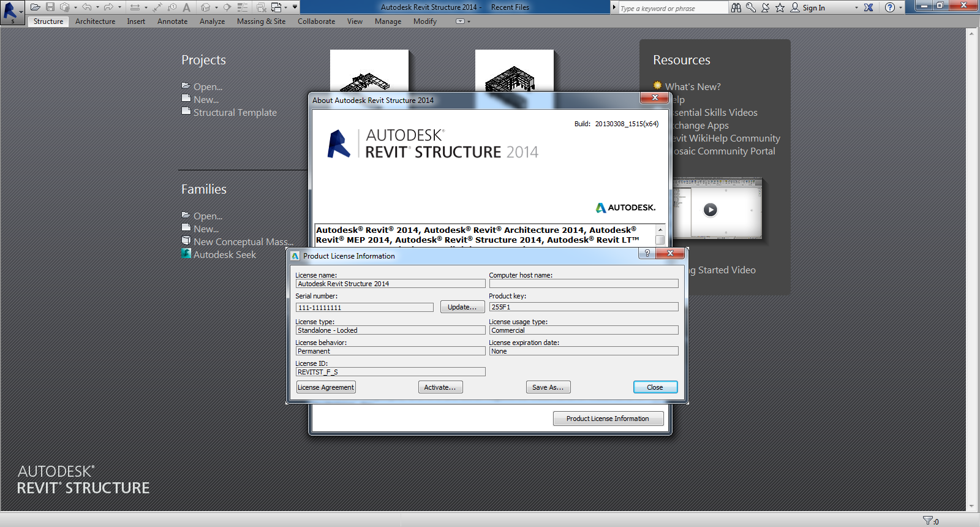Image resolution: width=980 pixels, height=527 pixels.
Task: Click the About dialog scrollbar up arrow
Action: [660, 229]
